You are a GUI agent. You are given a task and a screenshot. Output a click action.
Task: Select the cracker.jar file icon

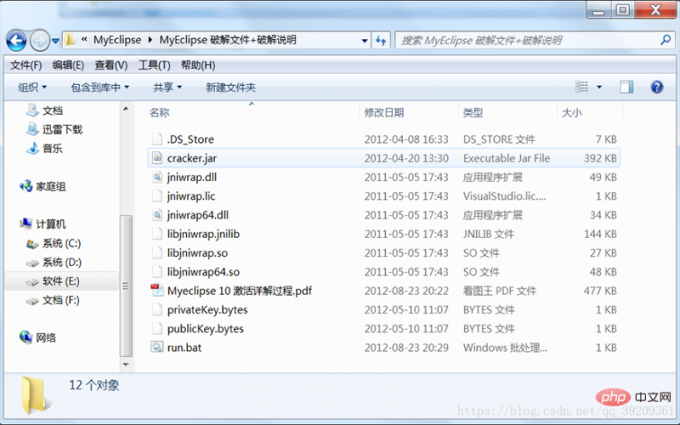tap(157, 158)
